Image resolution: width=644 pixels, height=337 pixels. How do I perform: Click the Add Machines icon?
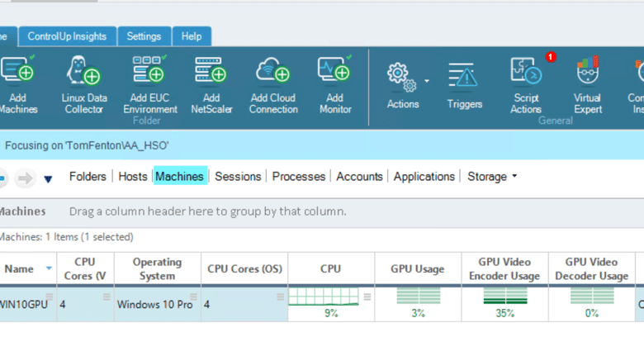pyautogui.click(x=18, y=69)
